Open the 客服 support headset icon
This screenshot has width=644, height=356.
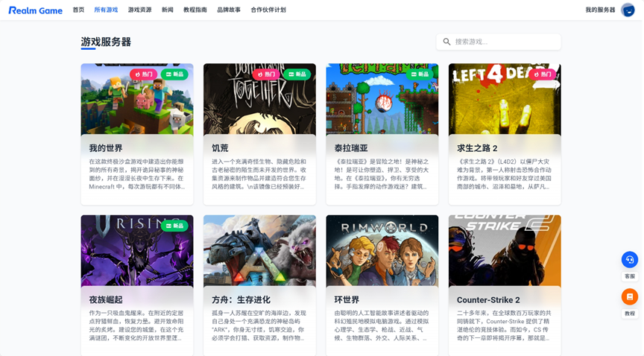point(629,260)
